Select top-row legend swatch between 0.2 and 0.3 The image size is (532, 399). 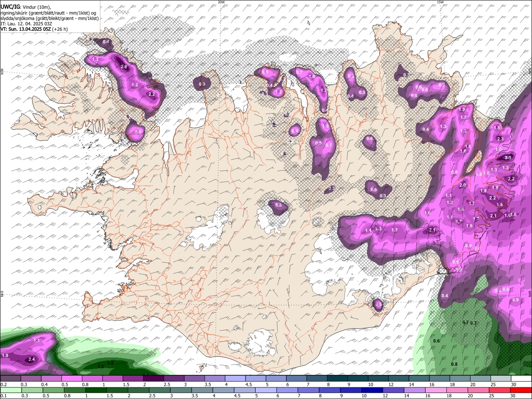coord(11,379)
